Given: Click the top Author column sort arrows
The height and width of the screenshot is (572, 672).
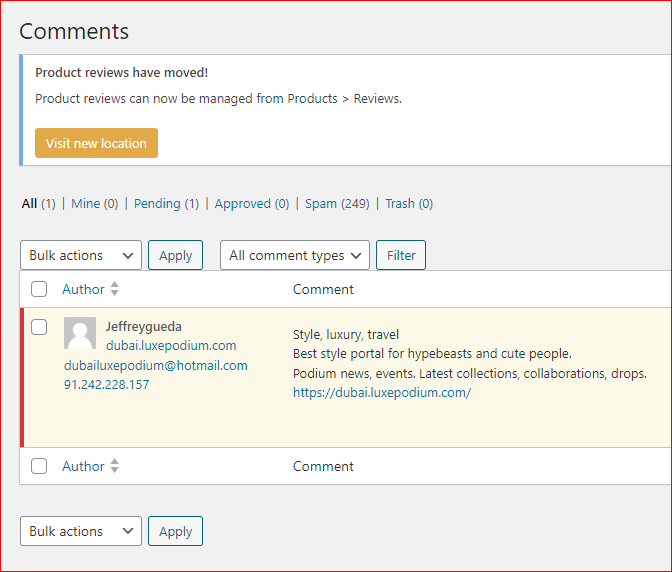Looking at the screenshot, I should pyautogui.click(x=115, y=289).
